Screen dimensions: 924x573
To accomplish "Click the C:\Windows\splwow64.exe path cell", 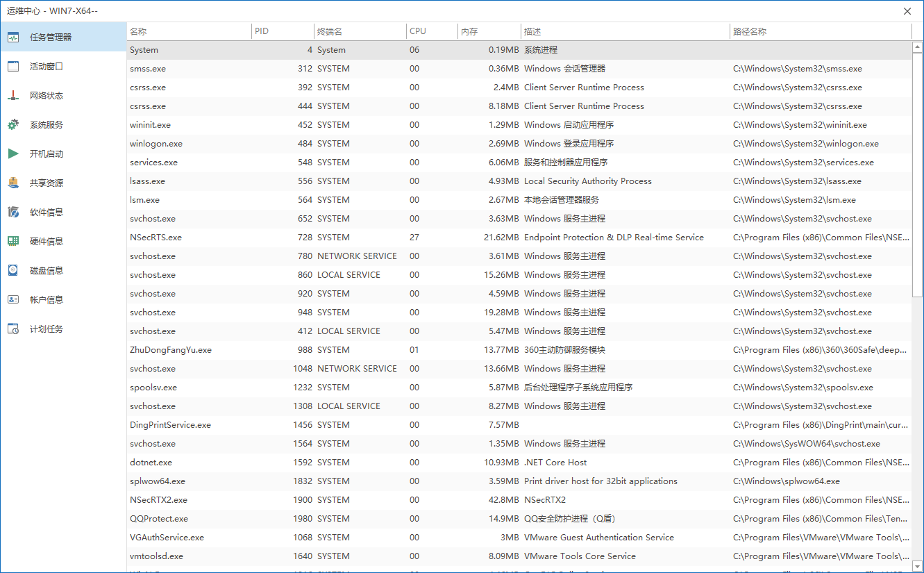I will [x=787, y=481].
